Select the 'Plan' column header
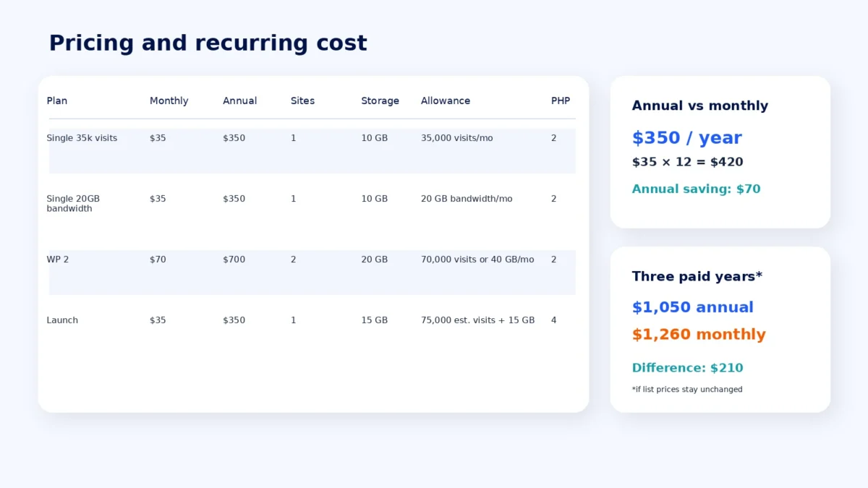This screenshot has width=868, height=488. 57,101
